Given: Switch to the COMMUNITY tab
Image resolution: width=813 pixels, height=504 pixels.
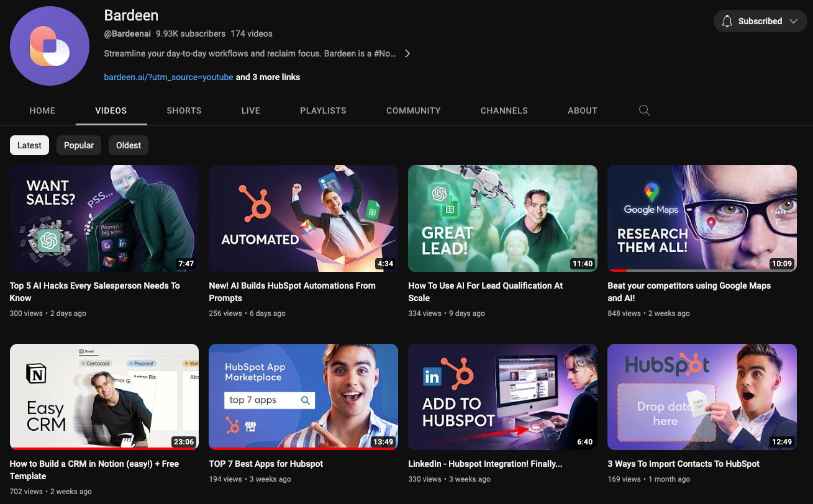Looking at the screenshot, I should (x=413, y=110).
